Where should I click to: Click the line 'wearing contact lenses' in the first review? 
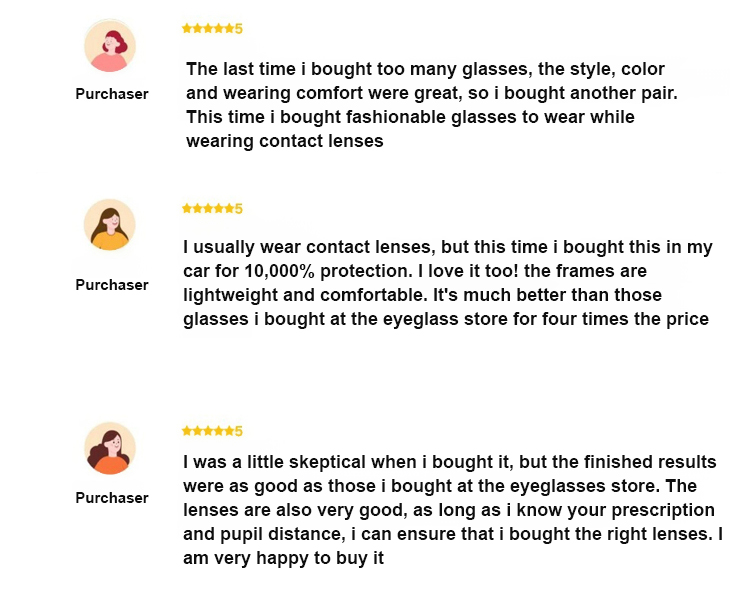click(x=285, y=141)
